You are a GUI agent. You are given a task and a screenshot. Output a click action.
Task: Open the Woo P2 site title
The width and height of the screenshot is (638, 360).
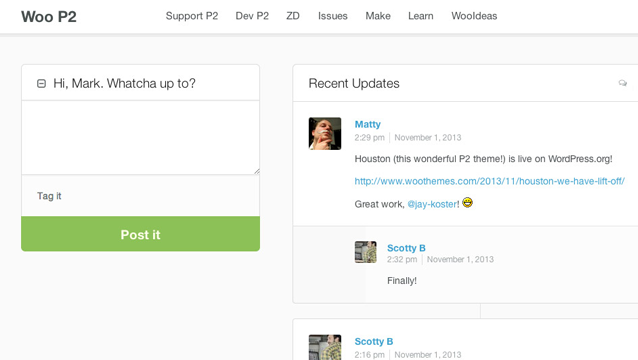(x=49, y=17)
